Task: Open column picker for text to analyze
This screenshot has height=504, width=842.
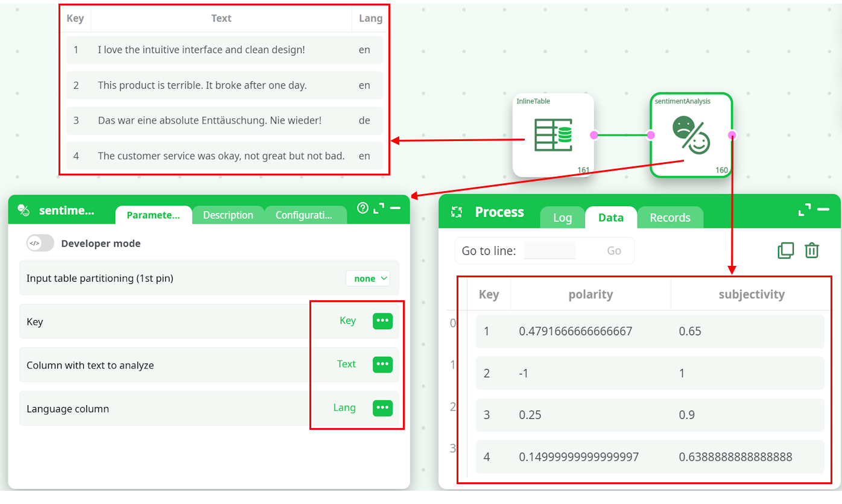Action: [x=382, y=364]
